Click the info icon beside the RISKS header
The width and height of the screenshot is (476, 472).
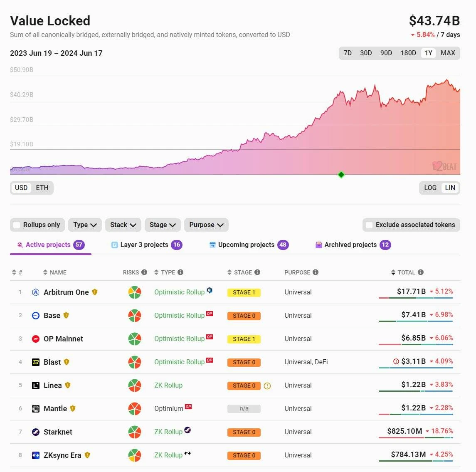(144, 272)
